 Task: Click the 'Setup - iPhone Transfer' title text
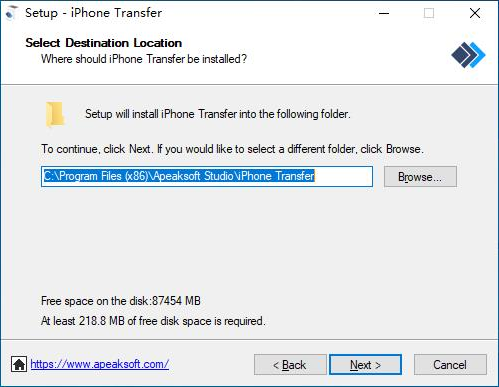94,13
